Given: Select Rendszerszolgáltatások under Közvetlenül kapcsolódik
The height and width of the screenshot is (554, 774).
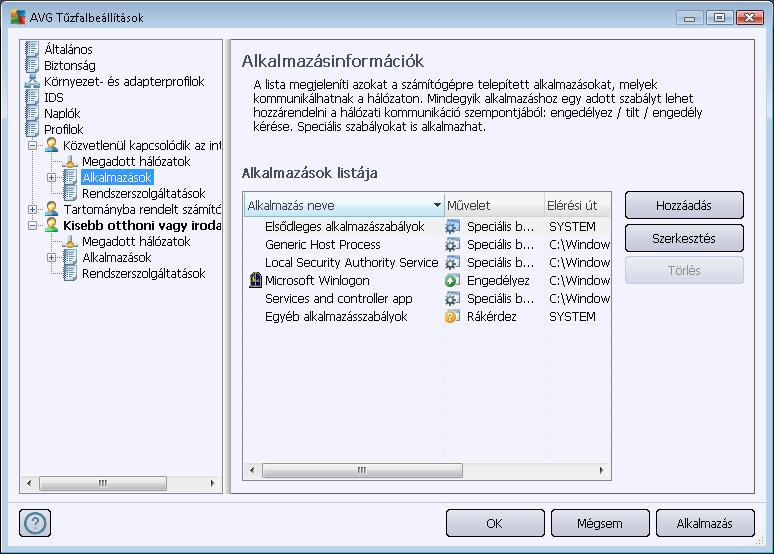Looking at the screenshot, I should pos(143,193).
